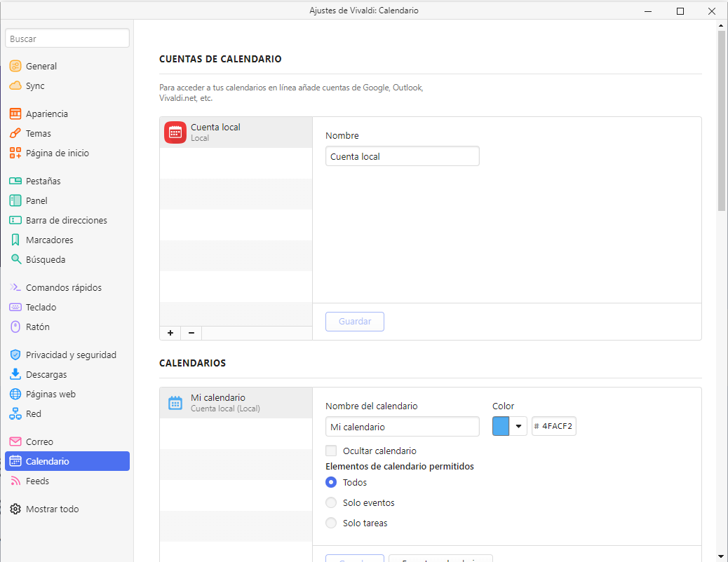Click the Descargas download arrow icon

coord(15,374)
